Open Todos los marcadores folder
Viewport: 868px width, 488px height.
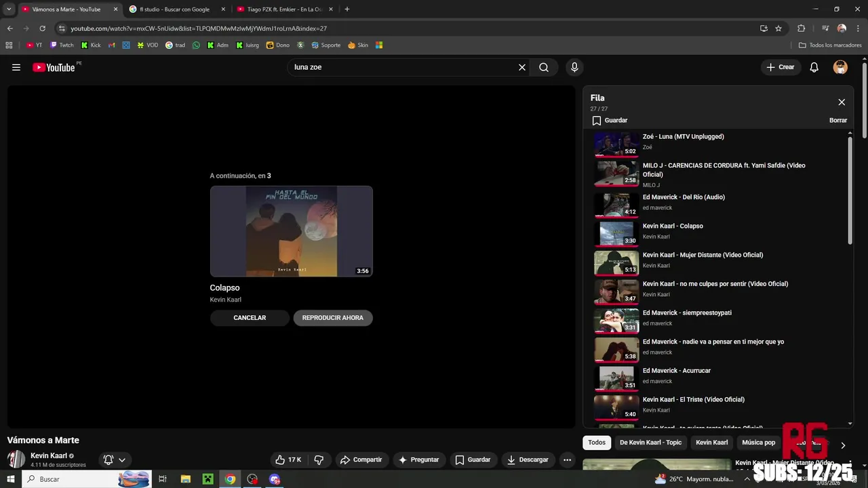click(x=830, y=45)
